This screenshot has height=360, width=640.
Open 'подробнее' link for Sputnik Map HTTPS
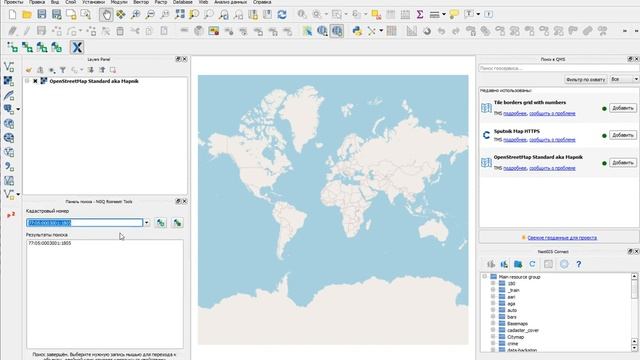pyautogui.click(x=515, y=140)
